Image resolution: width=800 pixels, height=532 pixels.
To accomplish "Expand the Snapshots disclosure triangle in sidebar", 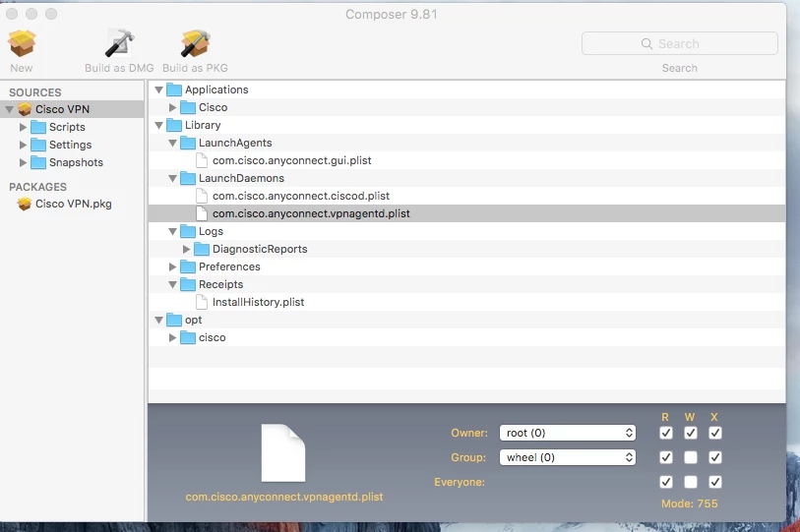I will 23,162.
